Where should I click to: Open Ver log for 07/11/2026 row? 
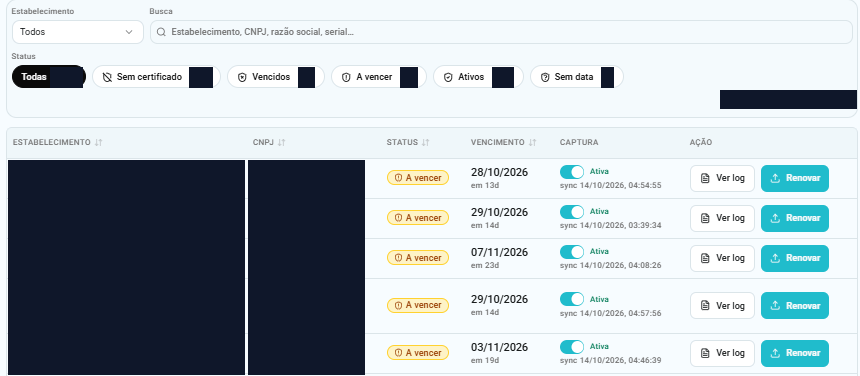coord(722,258)
